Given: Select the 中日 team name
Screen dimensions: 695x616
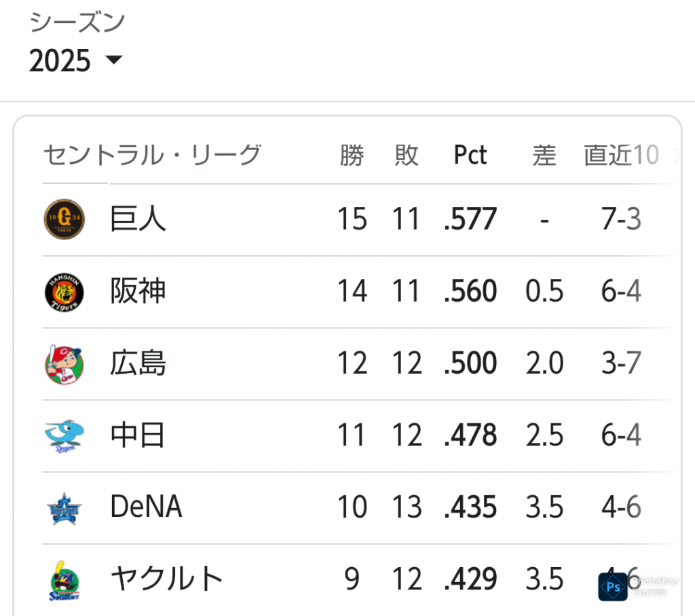Looking at the screenshot, I should pyautogui.click(x=138, y=435).
